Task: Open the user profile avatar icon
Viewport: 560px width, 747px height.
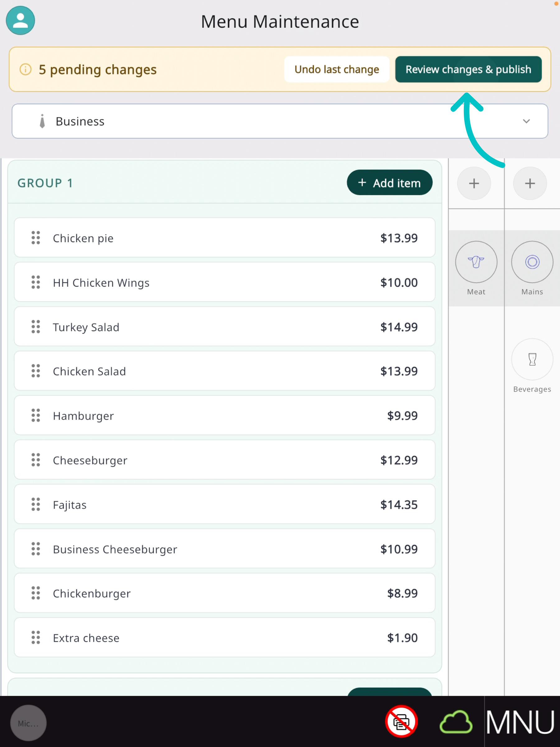Action: click(x=20, y=20)
